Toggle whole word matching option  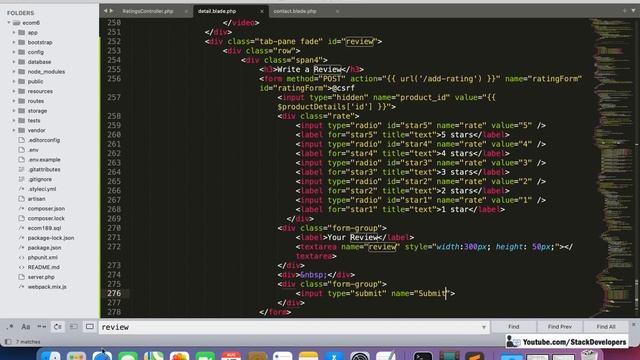click(x=42, y=327)
